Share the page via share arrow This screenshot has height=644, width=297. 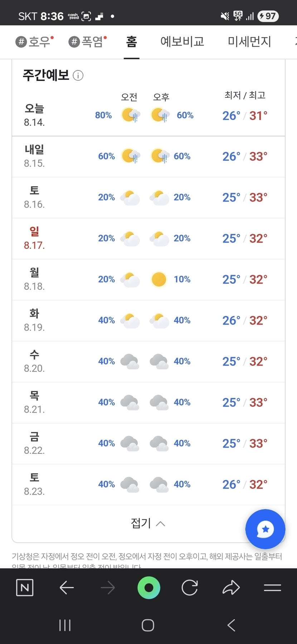click(x=231, y=587)
